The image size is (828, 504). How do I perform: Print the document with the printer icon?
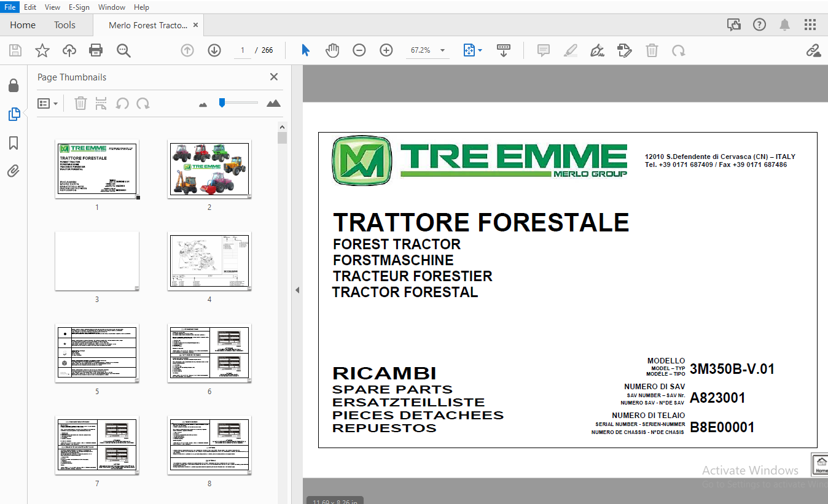click(96, 50)
